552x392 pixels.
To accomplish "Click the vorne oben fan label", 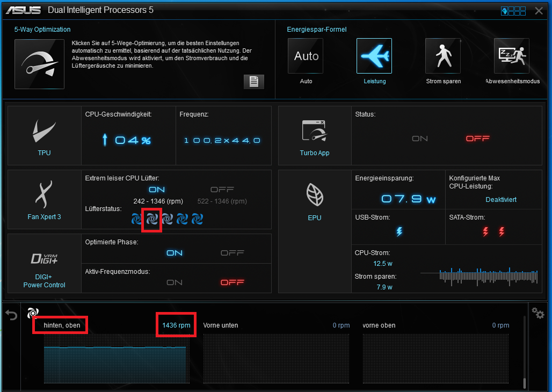I will coord(379,325).
